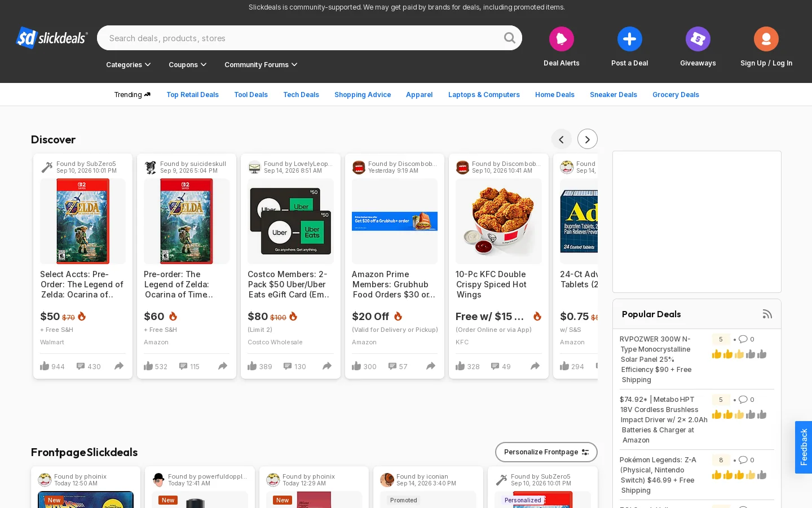This screenshot has width=812, height=508.
Task: Click 'Found by iconian' on frontpage card
Action: pos(422,476)
